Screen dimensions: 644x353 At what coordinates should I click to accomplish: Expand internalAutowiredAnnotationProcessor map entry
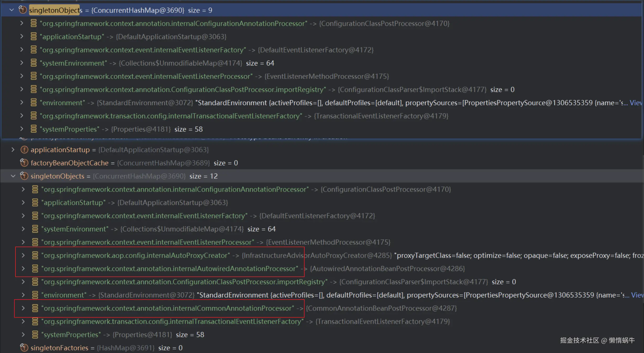tap(23, 269)
